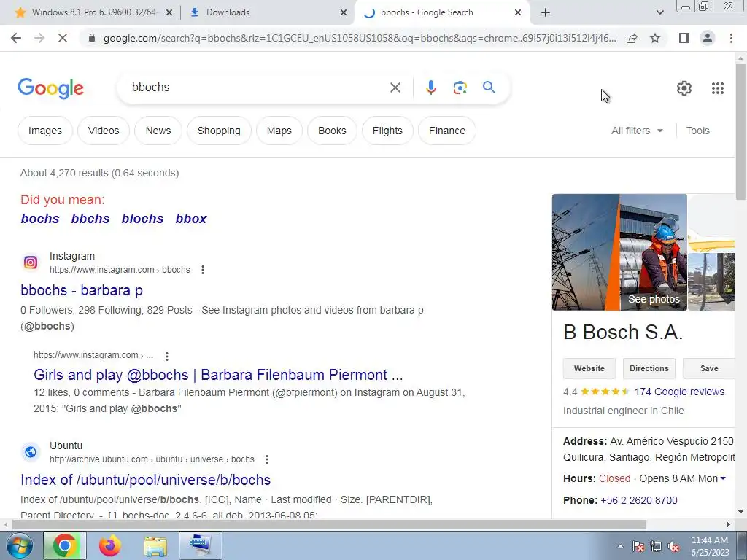Viewport: 747px width, 560px height.
Task: Expand the All filters dropdown
Action: 637,131
